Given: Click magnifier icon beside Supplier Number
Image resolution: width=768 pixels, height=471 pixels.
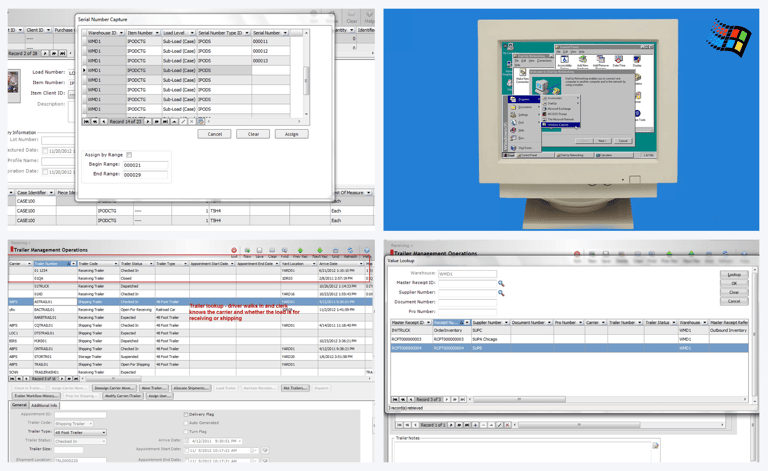Looking at the screenshot, I should (501, 293).
